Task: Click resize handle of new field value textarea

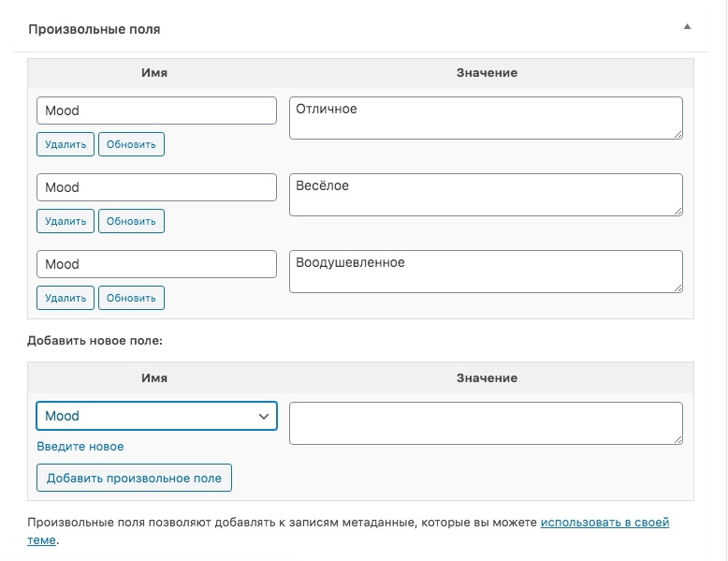Action: click(x=677, y=439)
